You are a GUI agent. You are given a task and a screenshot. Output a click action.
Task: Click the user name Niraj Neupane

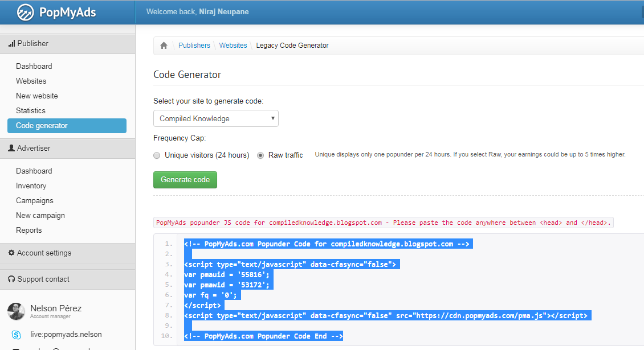tap(224, 12)
